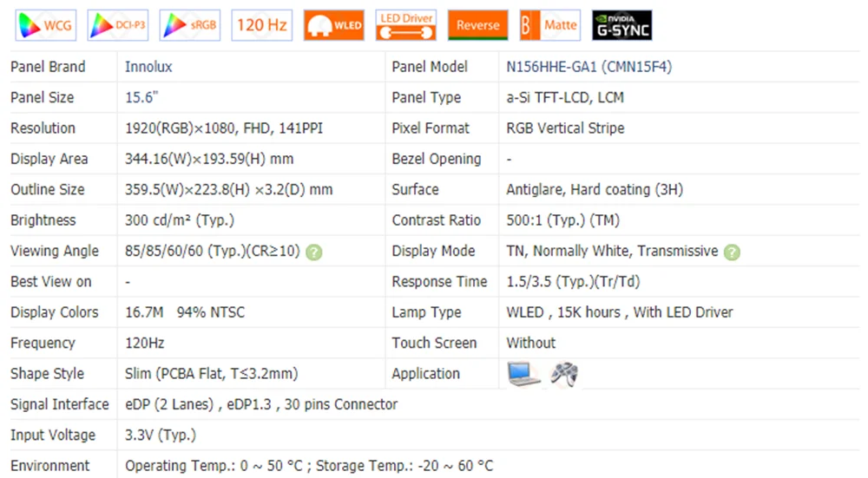This screenshot has height=478, width=868.
Task: Click the Panel Brand label
Action: coord(48,67)
